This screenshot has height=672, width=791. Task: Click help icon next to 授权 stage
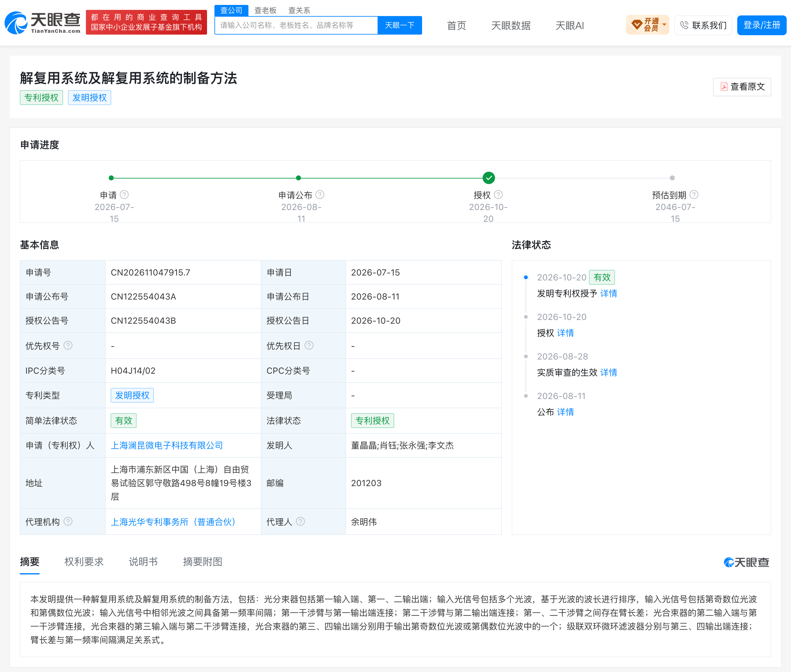(498, 195)
